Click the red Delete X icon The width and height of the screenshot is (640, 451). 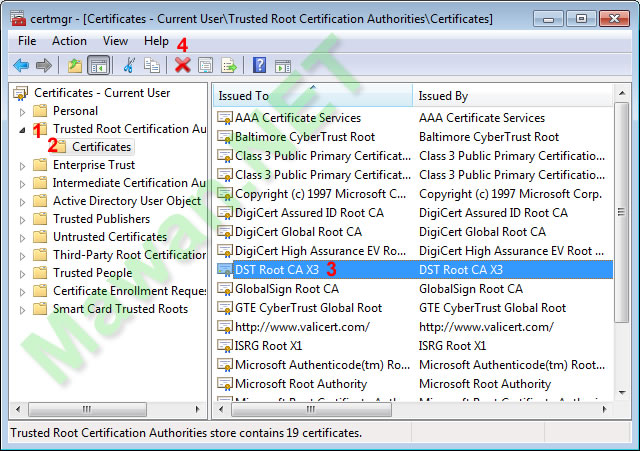pos(182,65)
